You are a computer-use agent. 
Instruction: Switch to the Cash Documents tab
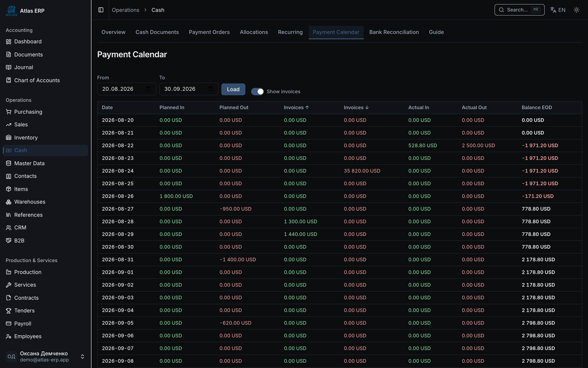pos(157,32)
